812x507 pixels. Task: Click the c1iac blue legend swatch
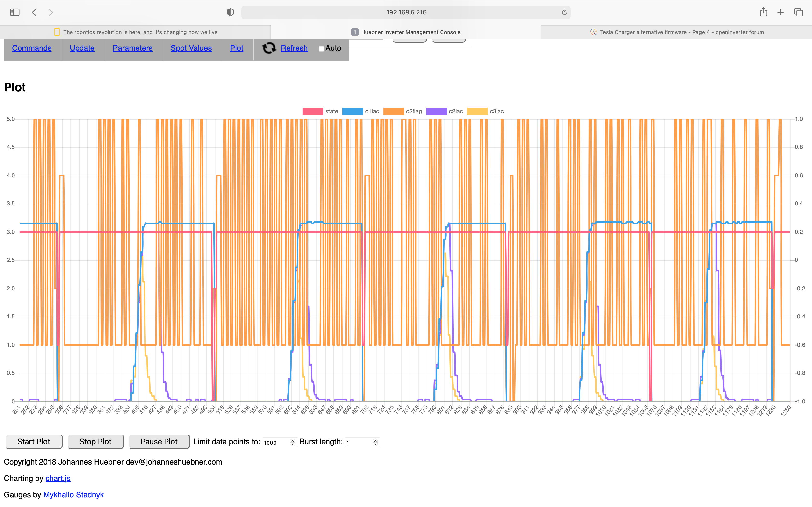pyautogui.click(x=352, y=111)
